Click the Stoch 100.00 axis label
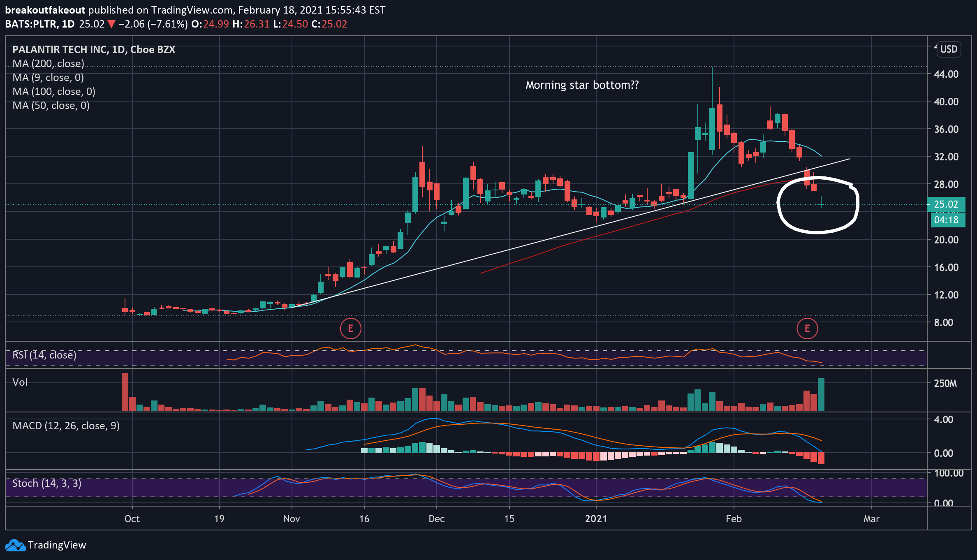Image resolution: width=977 pixels, height=560 pixels. coord(949,473)
